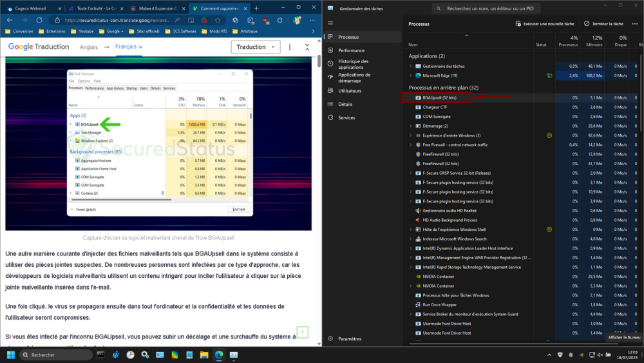Click the muted volume icon in system tray
Screen dimensions: 644x363
[600, 355]
